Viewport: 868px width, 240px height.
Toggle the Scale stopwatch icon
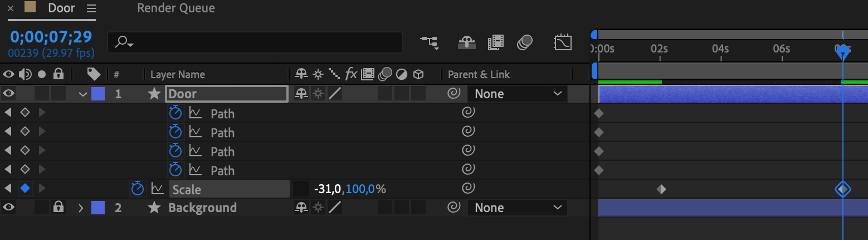click(137, 189)
